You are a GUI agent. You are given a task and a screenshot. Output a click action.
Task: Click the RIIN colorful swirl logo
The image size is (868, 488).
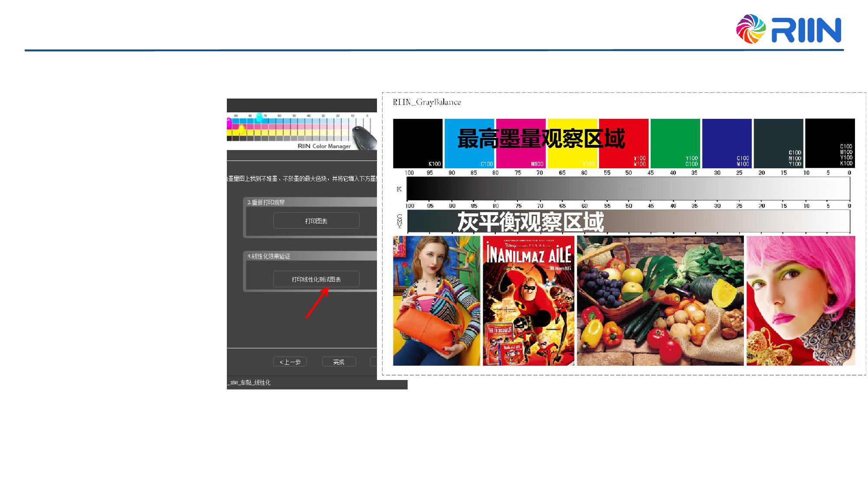(750, 29)
